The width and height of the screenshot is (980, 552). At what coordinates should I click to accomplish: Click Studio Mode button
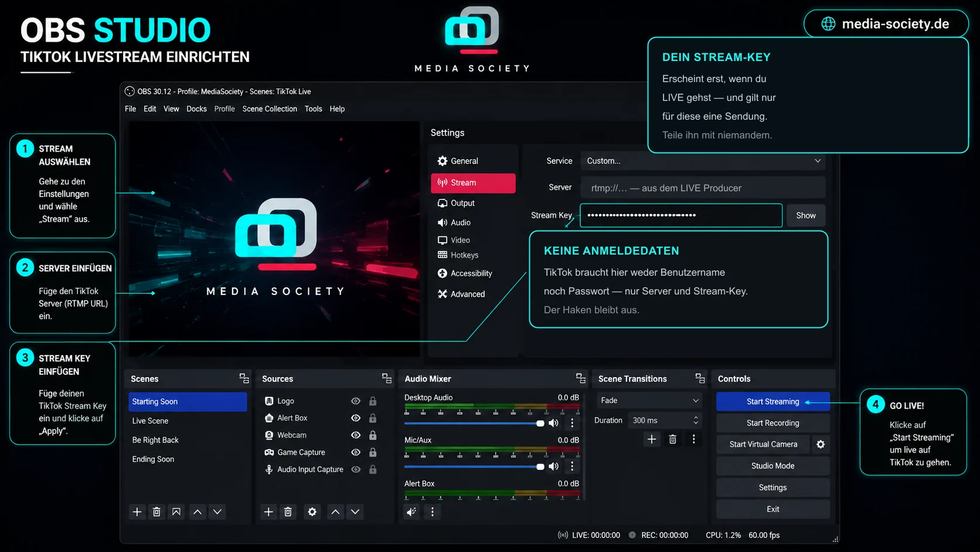773,466
